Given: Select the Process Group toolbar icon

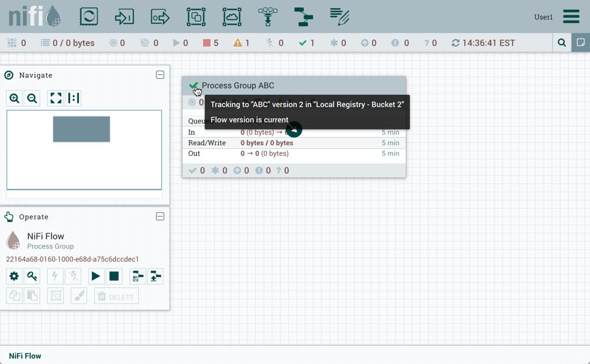Looking at the screenshot, I should (196, 16).
